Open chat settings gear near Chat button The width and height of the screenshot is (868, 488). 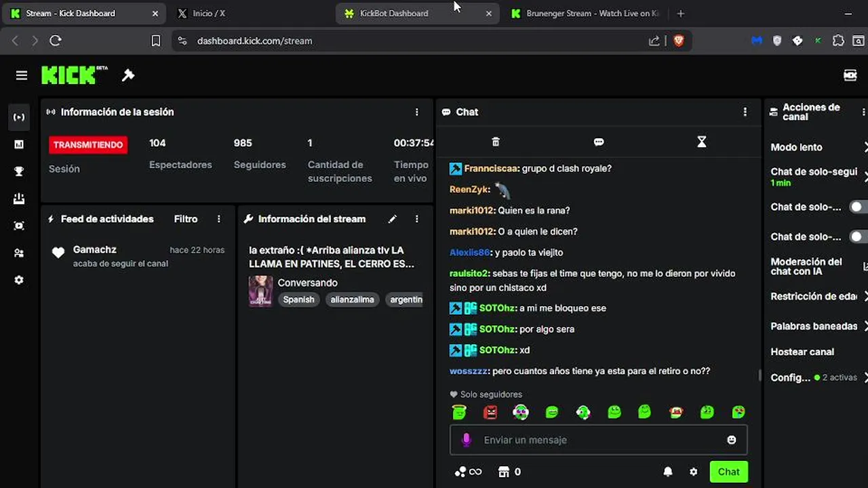(693, 472)
